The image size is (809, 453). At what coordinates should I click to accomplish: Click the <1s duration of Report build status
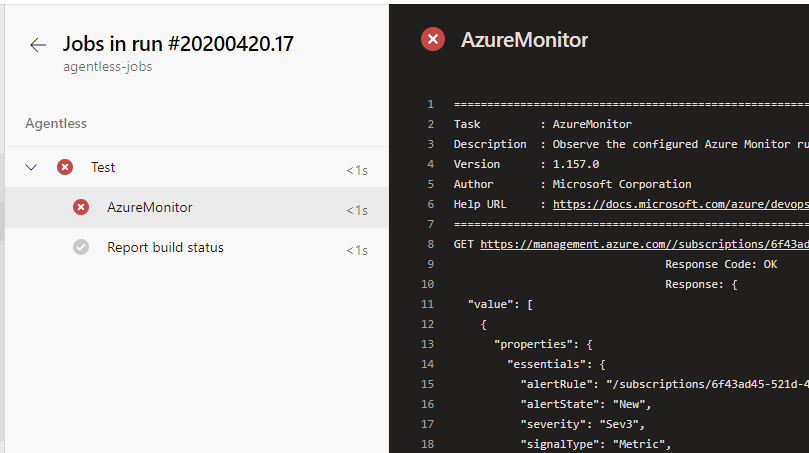click(357, 250)
